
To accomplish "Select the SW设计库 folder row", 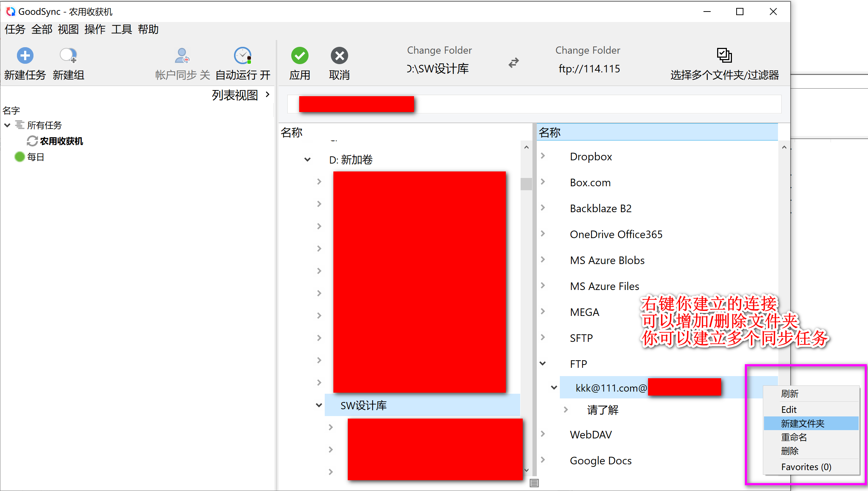I will [x=422, y=405].
